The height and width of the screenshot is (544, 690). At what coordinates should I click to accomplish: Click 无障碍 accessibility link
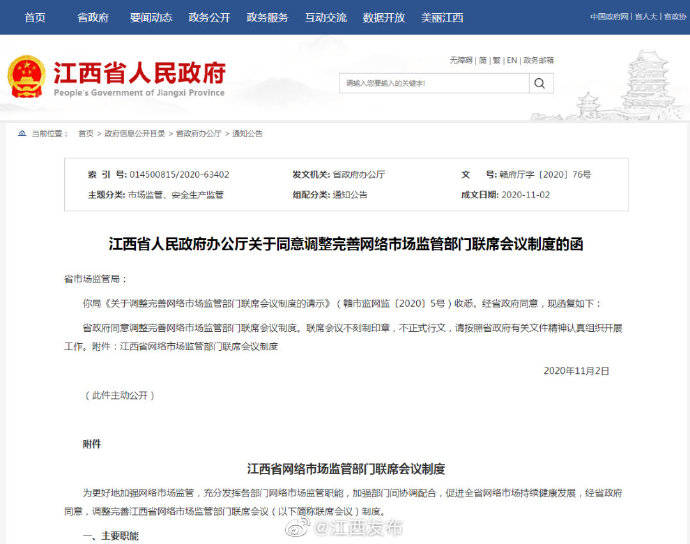pos(461,60)
